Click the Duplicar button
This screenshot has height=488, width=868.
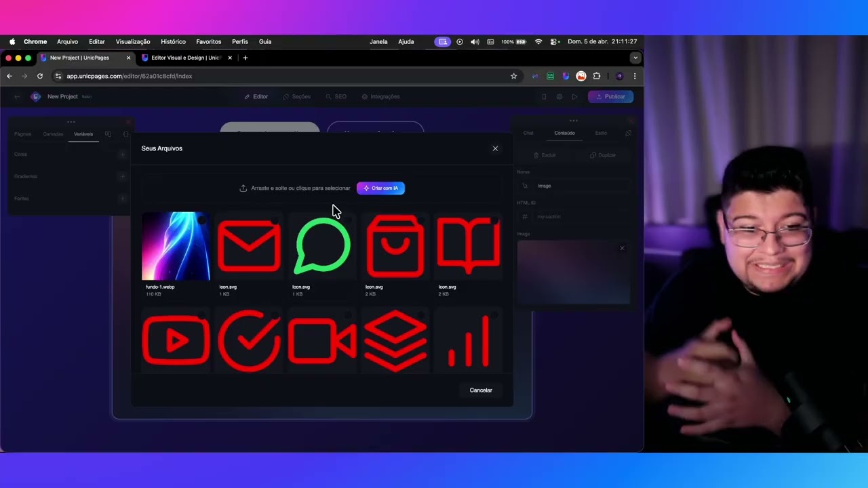point(602,155)
